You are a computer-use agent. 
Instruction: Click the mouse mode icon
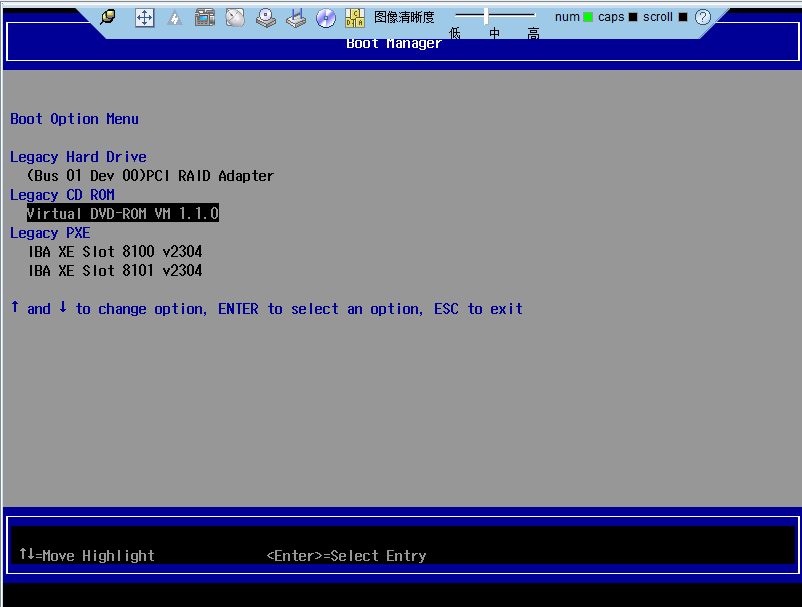click(x=235, y=18)
